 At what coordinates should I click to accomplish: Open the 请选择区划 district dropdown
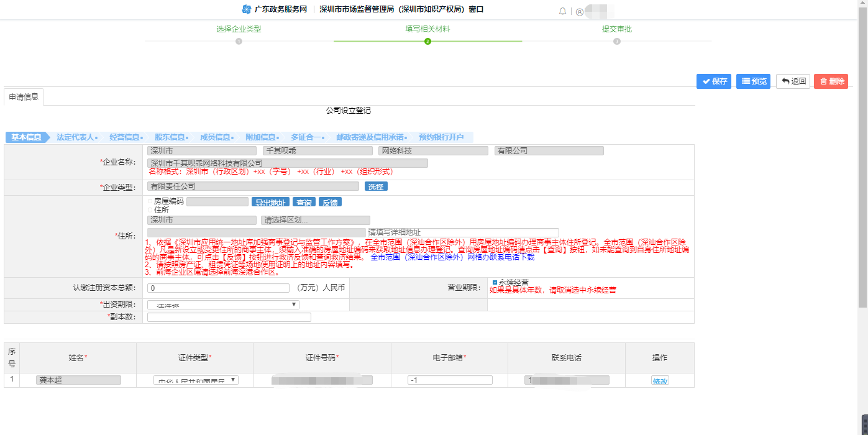(315, 220)
